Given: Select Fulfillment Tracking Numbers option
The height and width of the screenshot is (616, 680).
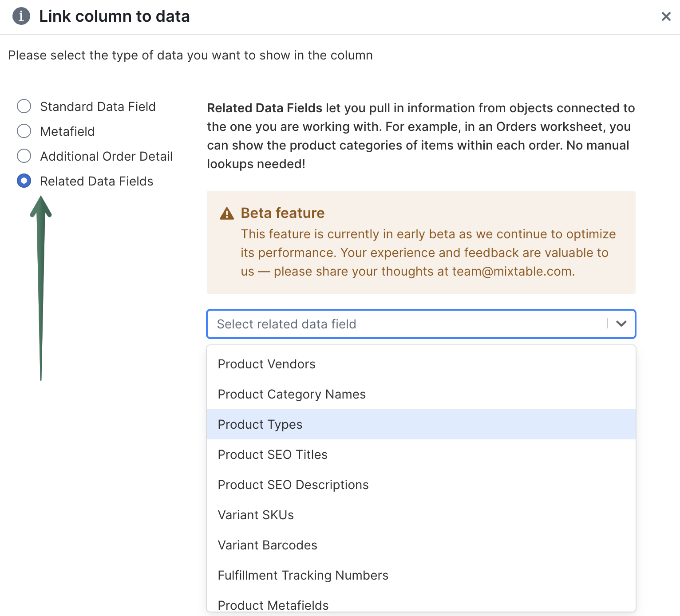Looking at the screenshot, I should (303, 575).
